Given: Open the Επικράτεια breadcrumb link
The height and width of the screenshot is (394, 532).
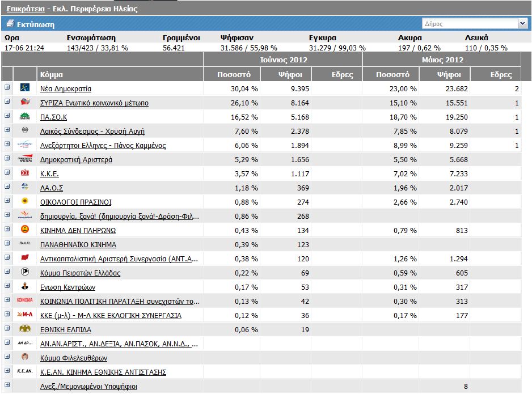Looking at the screenshot, I should [26, 9].
